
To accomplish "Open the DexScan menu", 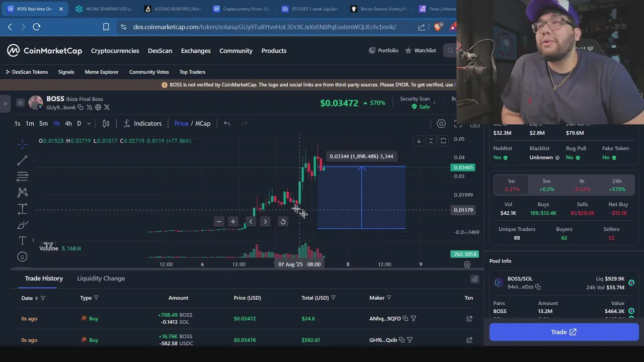I will (160, 51).
